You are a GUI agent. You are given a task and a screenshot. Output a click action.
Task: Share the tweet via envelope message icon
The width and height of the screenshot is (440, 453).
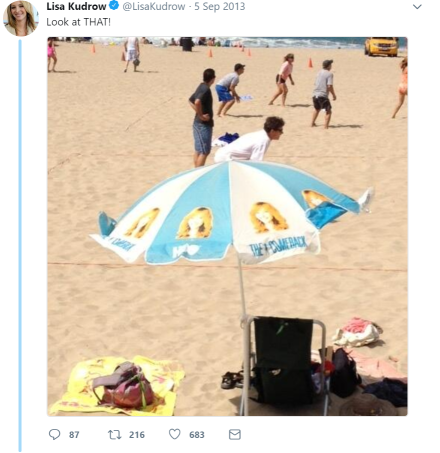[x=235, y=434]
